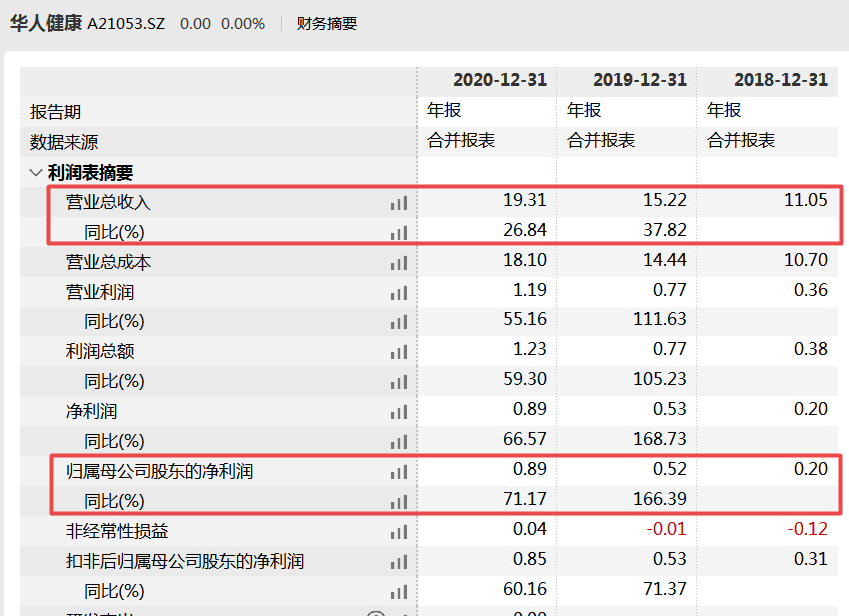
Task: Select the stock code A21053.SZ
Action: 126,23
